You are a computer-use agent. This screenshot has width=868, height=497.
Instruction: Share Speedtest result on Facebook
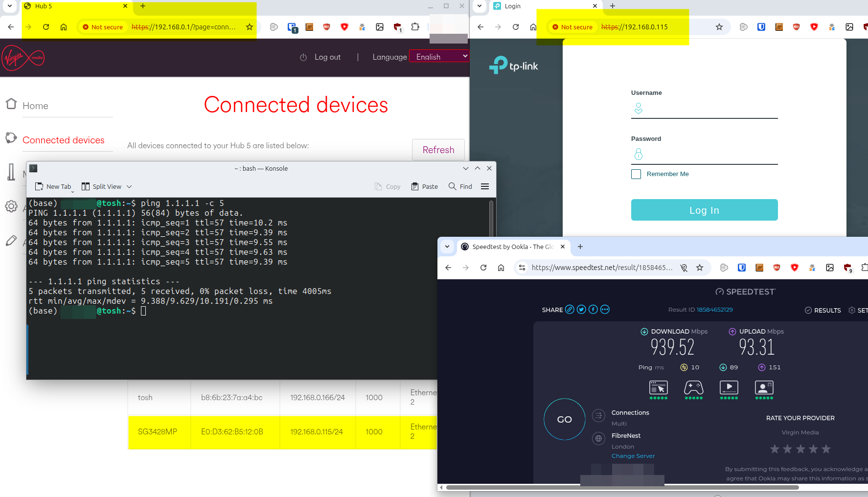point(593,309)
